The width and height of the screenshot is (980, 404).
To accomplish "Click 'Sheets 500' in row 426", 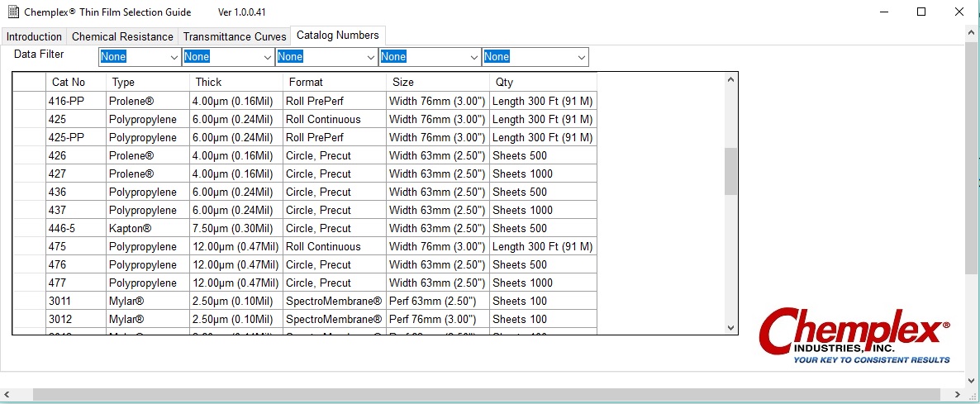I will point(543,154).
